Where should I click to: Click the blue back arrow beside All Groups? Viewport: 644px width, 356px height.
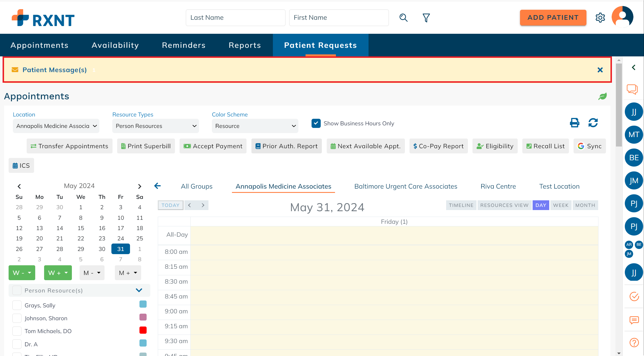157,186
